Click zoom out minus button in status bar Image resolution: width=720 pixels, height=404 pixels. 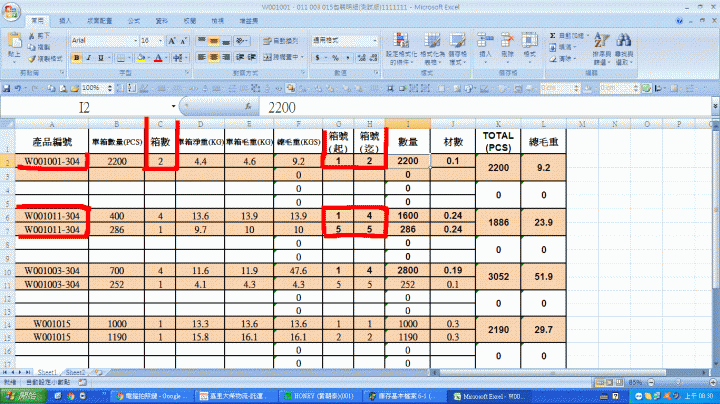(x=651, y=382)
